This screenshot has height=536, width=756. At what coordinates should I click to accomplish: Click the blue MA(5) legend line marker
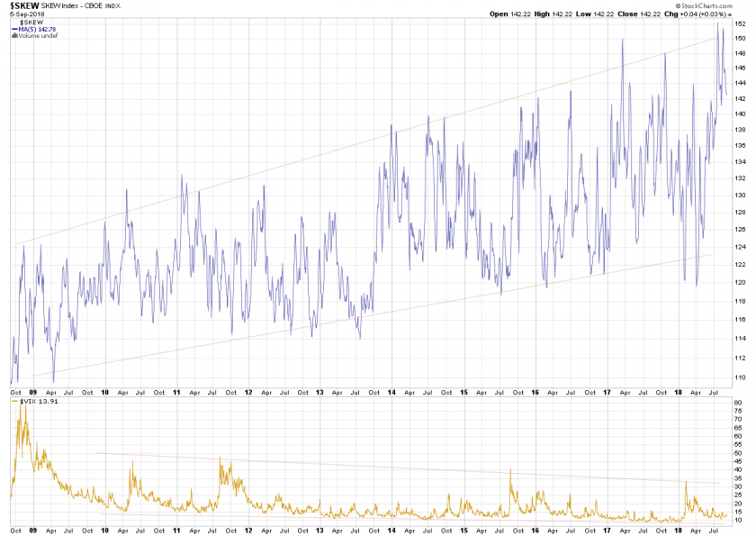[14, 30]
